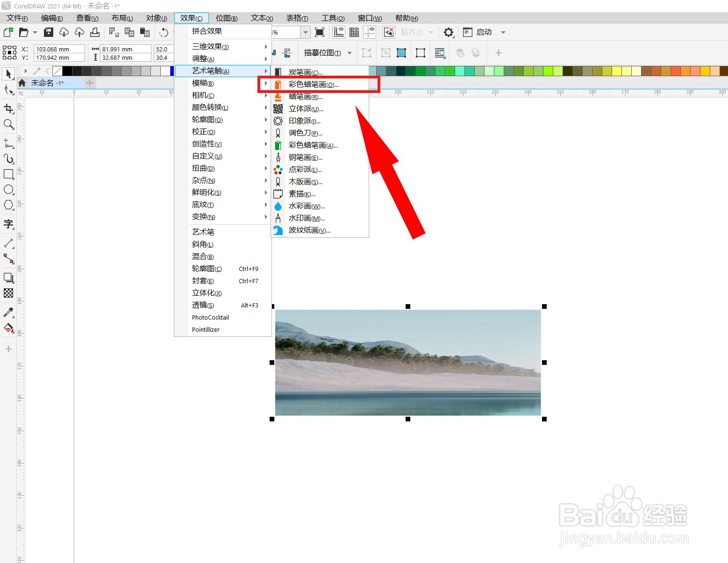Click the Y position 170.942 mm field
728x563 pixels.
[59, 57]
